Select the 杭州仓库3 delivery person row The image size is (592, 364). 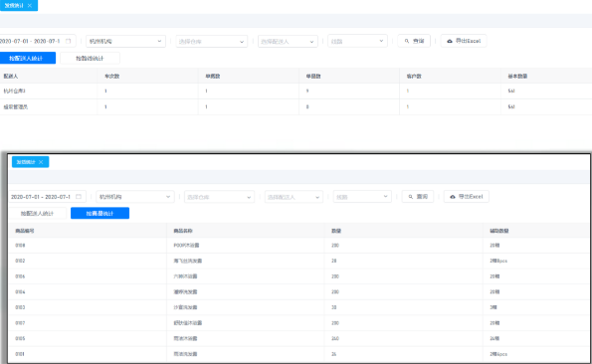click(296, 91)
